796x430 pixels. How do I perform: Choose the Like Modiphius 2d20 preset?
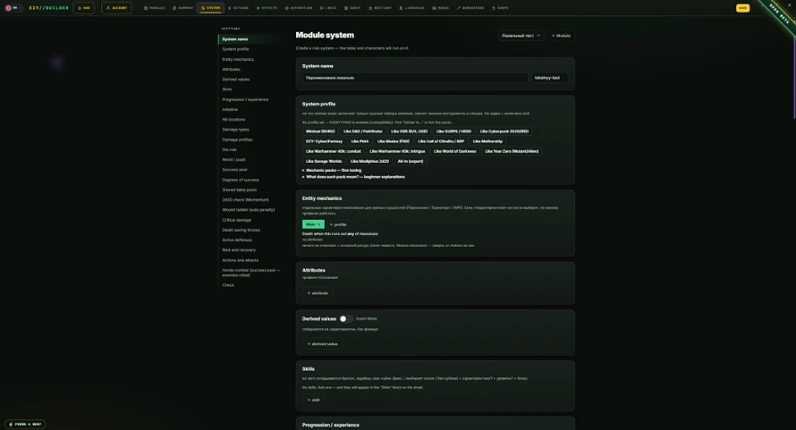[370, 161]
